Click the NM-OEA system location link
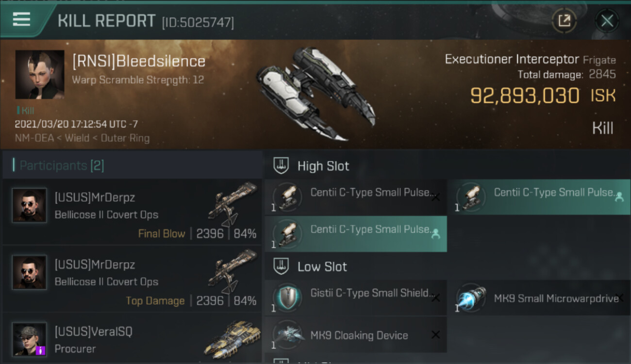This screenshot has height=364, width=631. 31,138
